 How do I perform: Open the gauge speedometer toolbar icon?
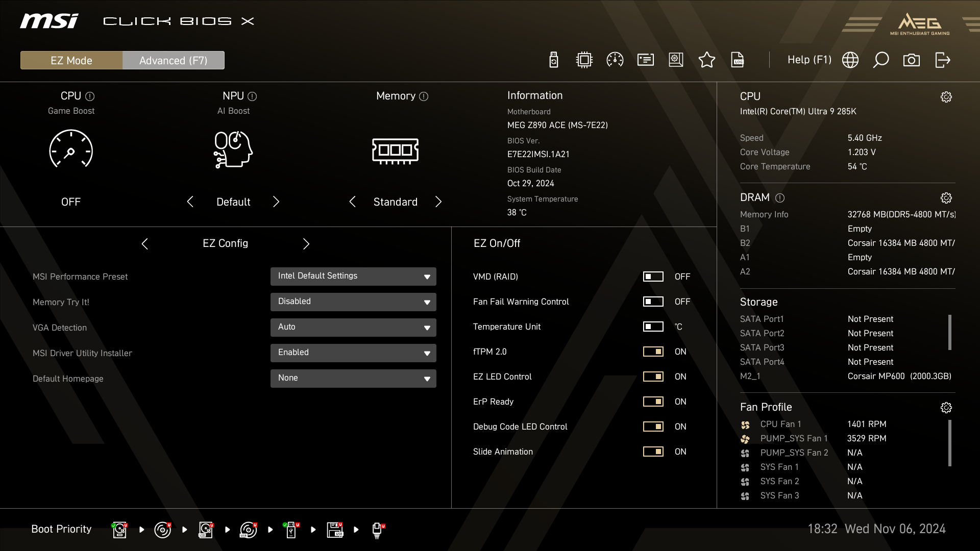point(615,60)
